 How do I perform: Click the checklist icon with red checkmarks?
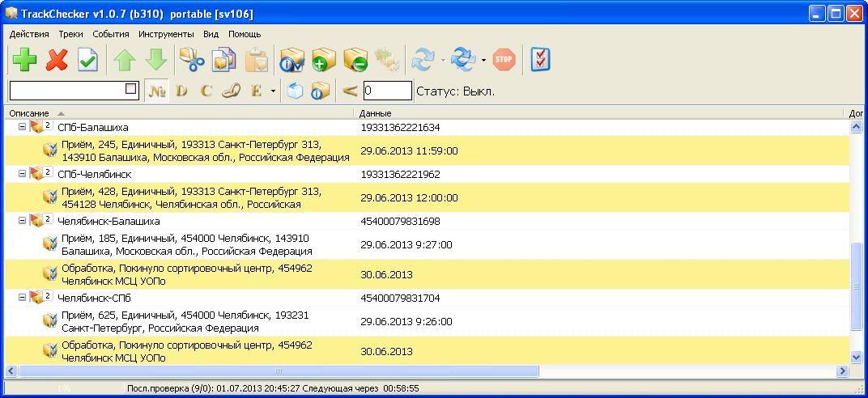point(540,59)
